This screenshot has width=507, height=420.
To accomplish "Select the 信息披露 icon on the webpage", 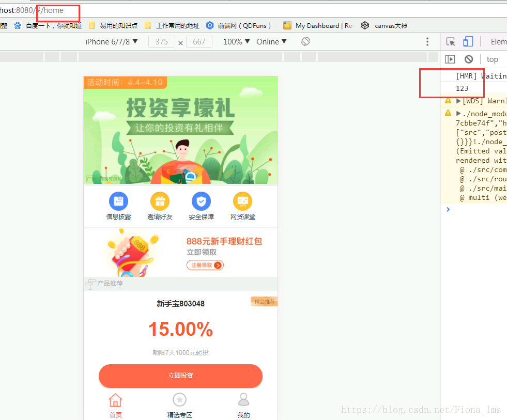I will (118, 201).
